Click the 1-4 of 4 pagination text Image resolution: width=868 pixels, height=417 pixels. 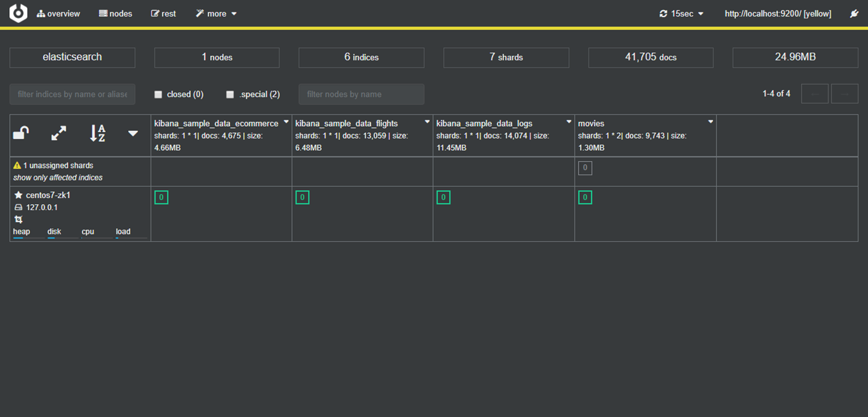(776, 94)
